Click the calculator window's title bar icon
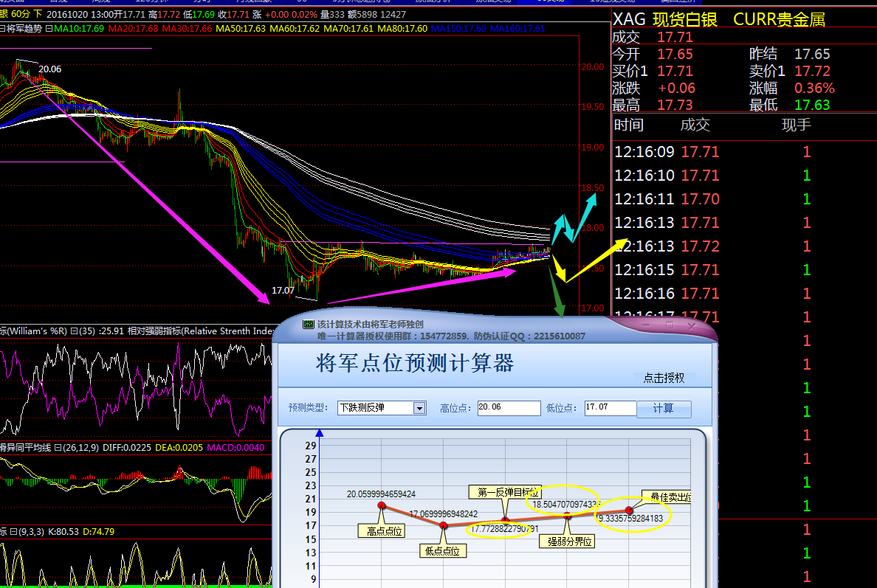Image resolution: width=877 pixels, height=588 pixels. click(x=309, y=324)
